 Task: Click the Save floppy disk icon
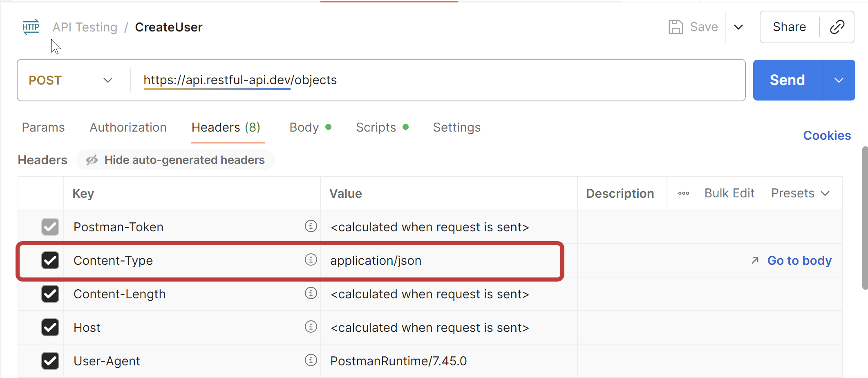click(676, 27)
